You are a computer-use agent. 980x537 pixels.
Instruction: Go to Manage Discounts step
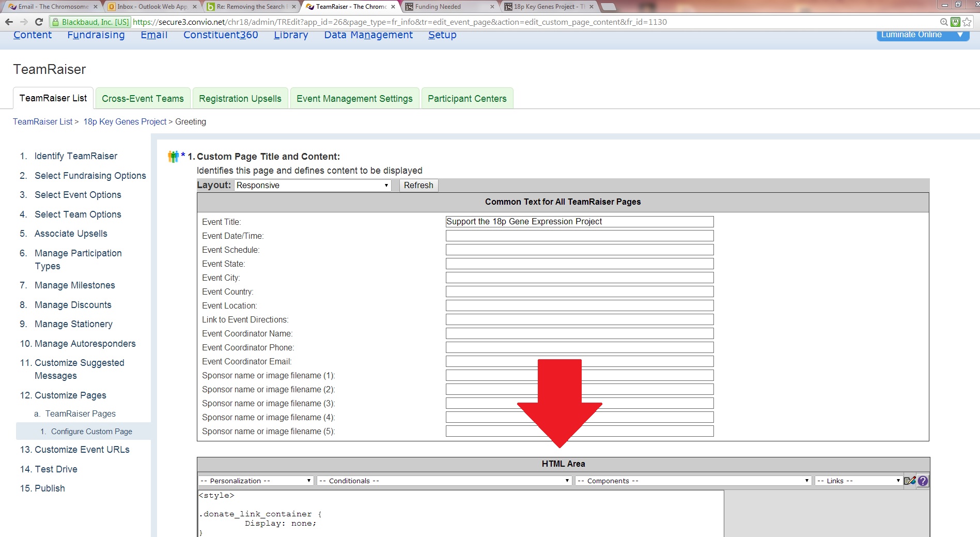point(73,305)
